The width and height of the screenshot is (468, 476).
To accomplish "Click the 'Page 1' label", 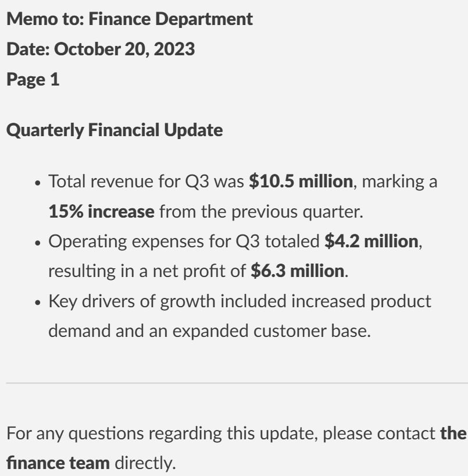I will click(x=33, y=80).
